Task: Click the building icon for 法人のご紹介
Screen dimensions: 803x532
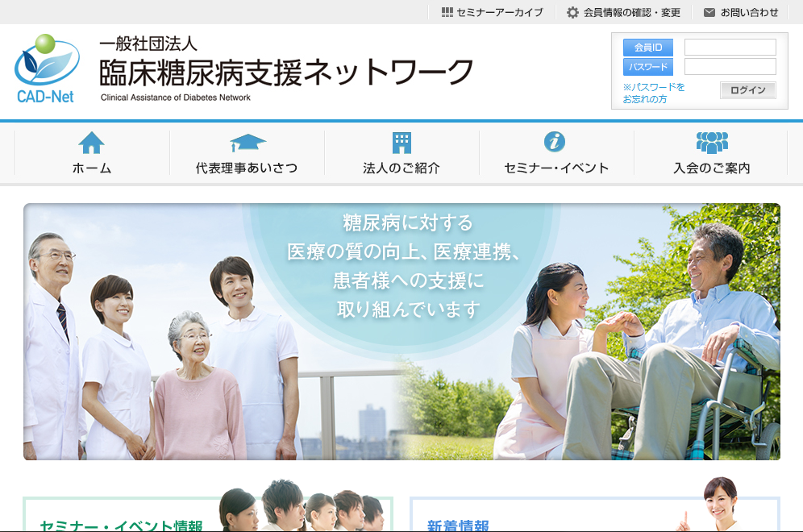Action: 401,143
